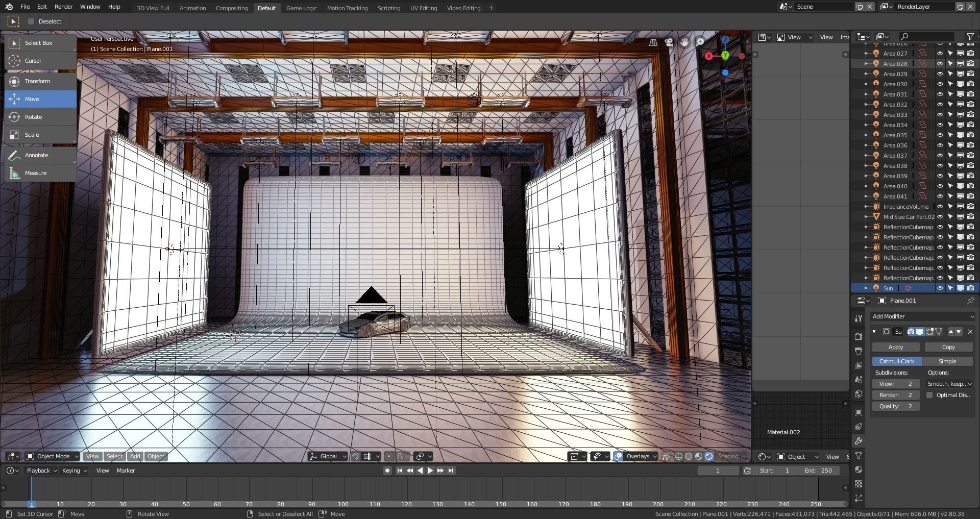Click the zoom magnifier icon in viewport
Screen dimensions: 980x519
pos(700,42)
